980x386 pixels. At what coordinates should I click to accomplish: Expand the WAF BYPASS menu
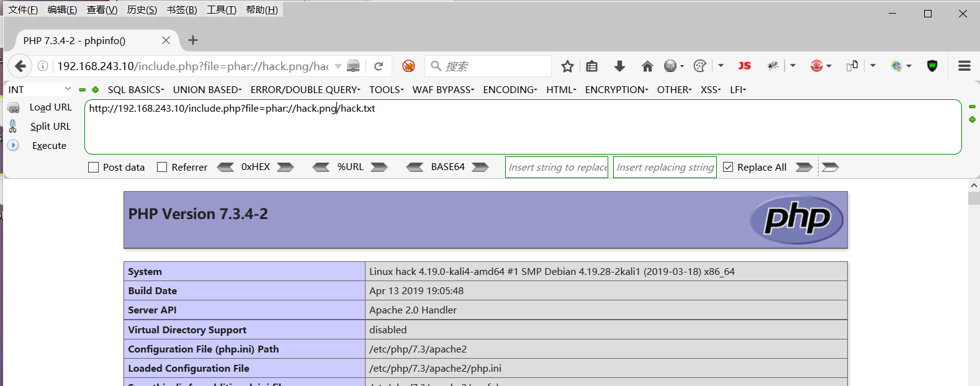pos(444,90)
